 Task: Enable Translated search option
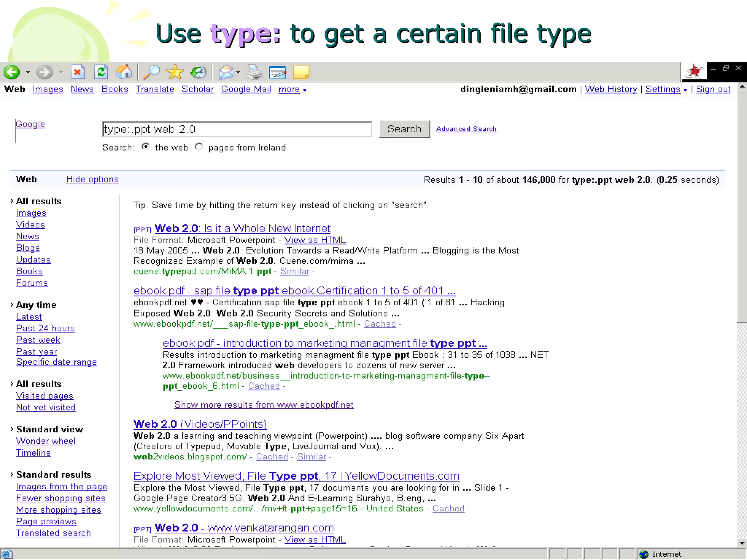pyautogui.click(x=53, y=533)
